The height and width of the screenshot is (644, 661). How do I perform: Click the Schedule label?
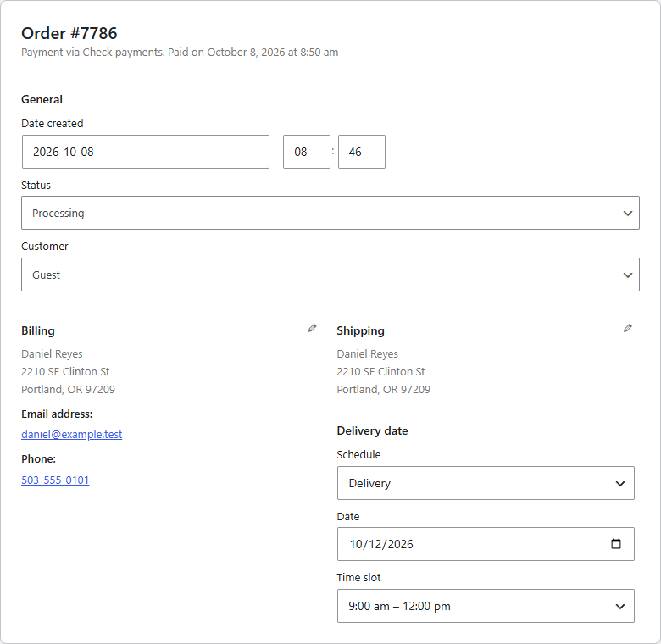[x=358, y=455]
